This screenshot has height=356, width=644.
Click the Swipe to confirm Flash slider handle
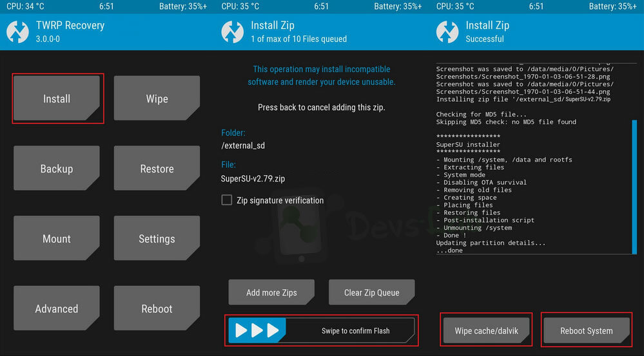click(x=257, y=330)
